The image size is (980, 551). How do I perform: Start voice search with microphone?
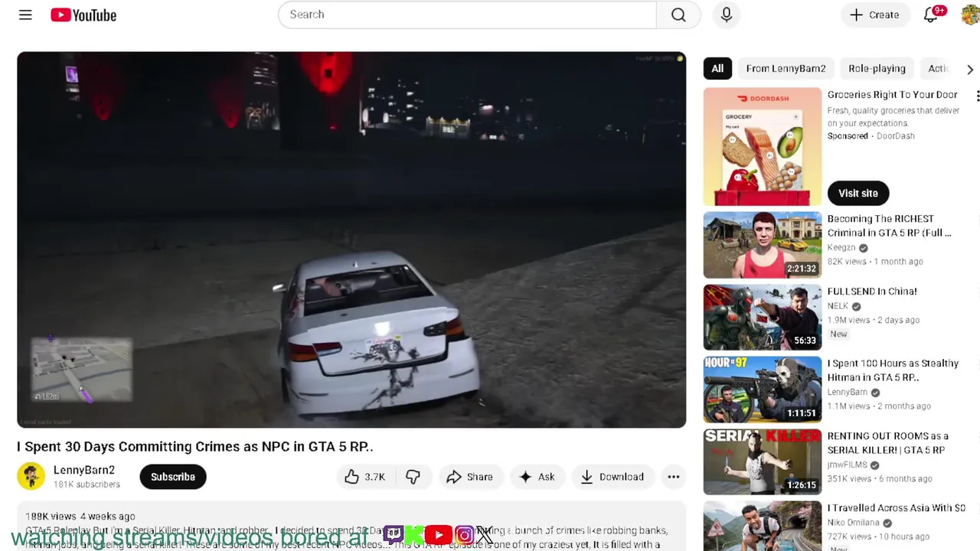point(727,15)
